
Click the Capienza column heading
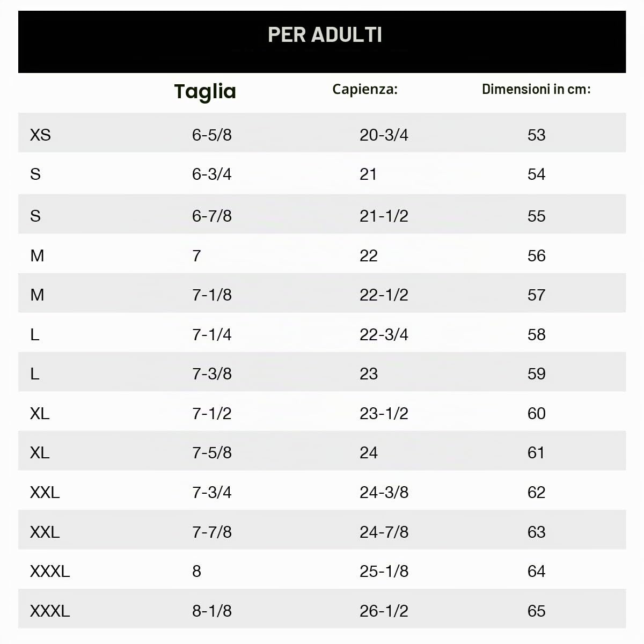click(x=365, y=89)
